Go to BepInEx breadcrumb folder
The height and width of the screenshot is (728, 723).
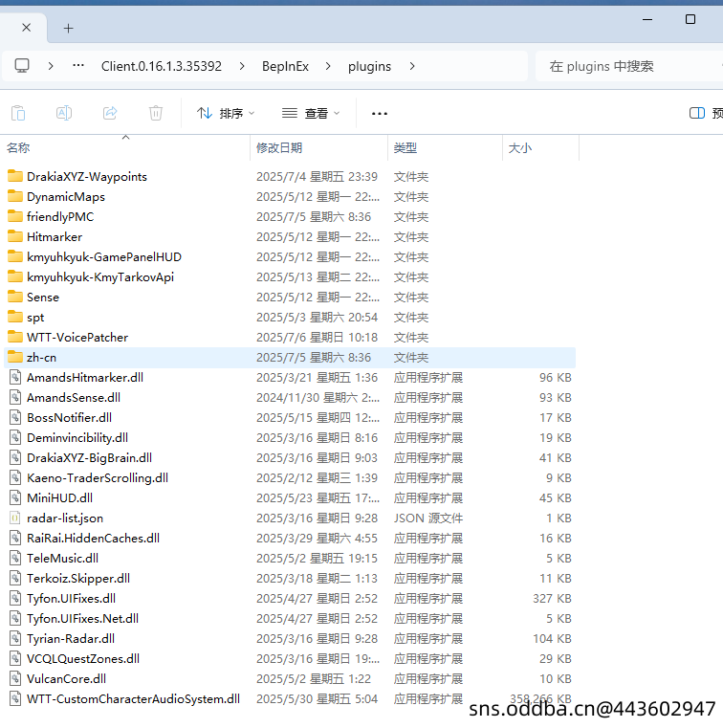pos(285,66)
